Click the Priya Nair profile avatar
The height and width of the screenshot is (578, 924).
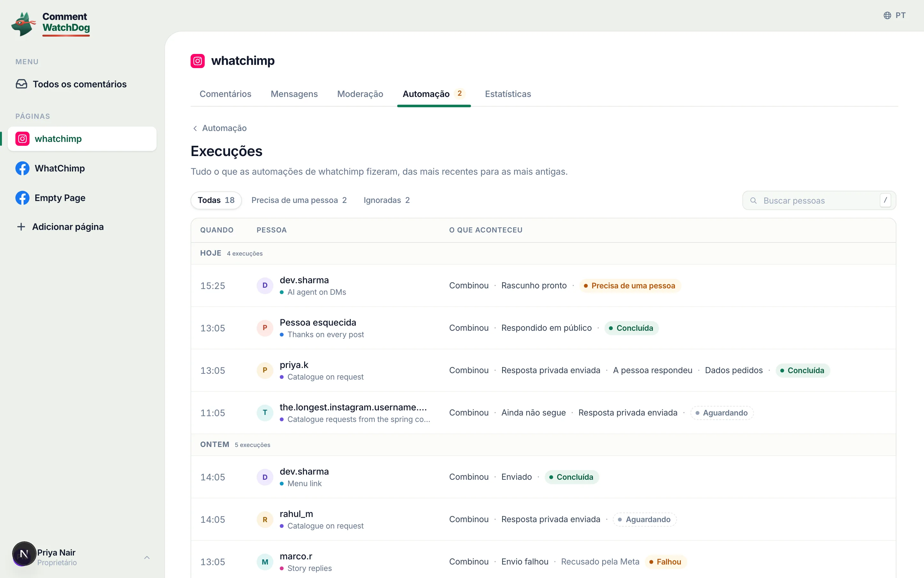[x=24, y=554]
